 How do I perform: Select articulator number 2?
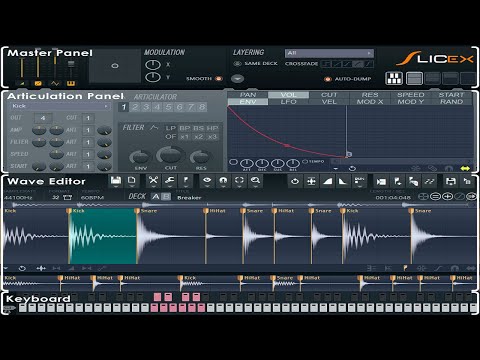[x=135, y=107]
